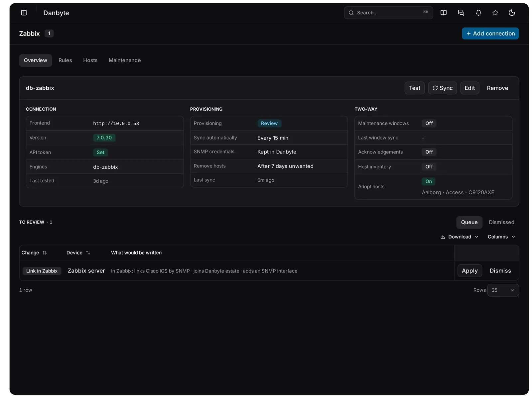This screenshot has width=532, height=398.
Task: Click the http://10.0.0.53 frontend address
Action: 116,123
